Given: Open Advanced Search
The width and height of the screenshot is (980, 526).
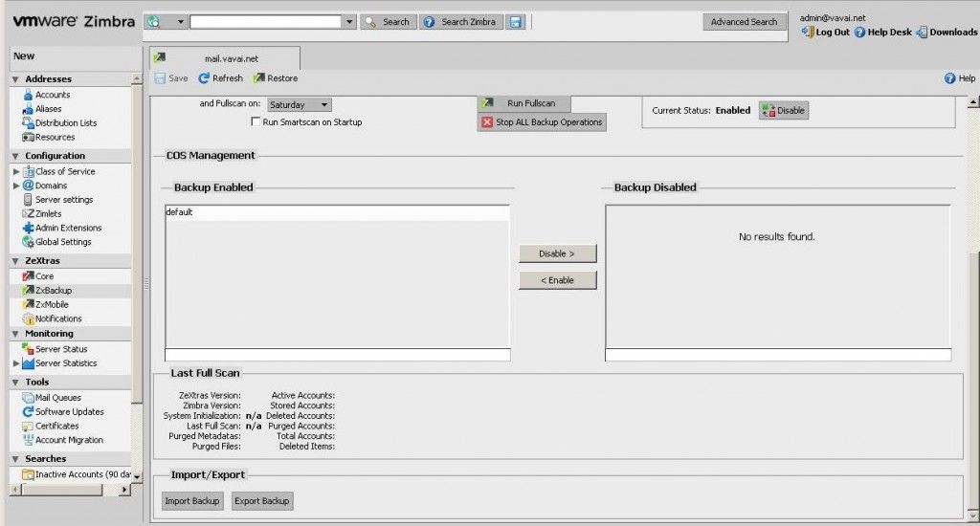Looking at the screenshot, I should click(744, 22).
